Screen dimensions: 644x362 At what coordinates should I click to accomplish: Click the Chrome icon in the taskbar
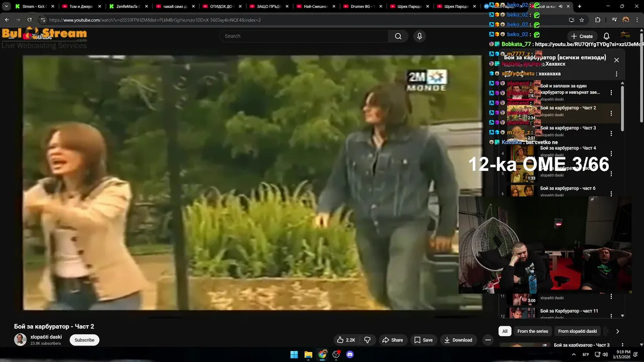pos(322,354)
